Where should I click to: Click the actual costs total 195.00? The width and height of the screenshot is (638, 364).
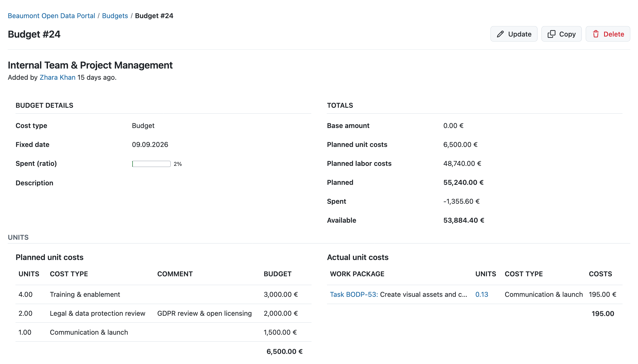[603, 314]
